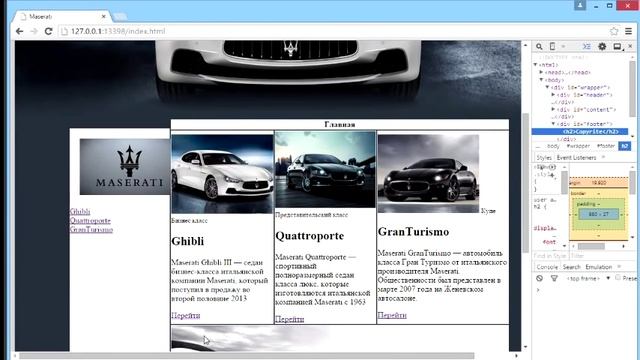Image resolution: width=640 pixels, height=360 pixels.
Task: Reload the page with the refresh icon
Action: [x=48, y=31]
